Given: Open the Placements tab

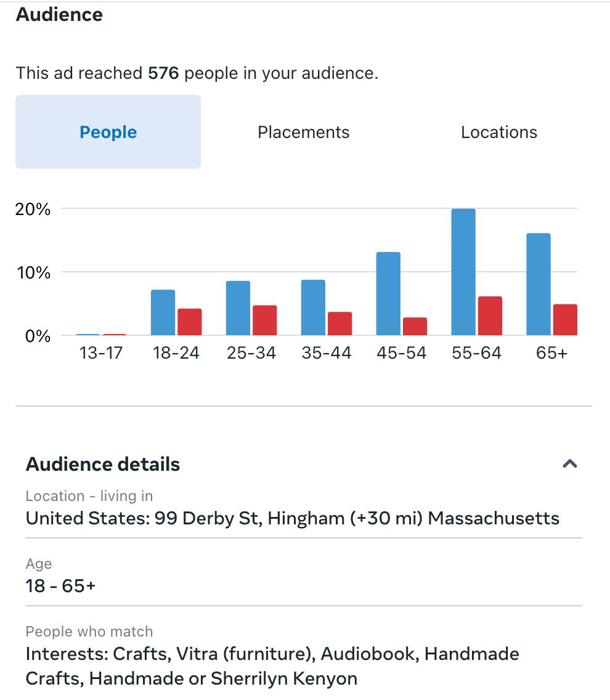Looking at the screenshot, I should 303,132.
